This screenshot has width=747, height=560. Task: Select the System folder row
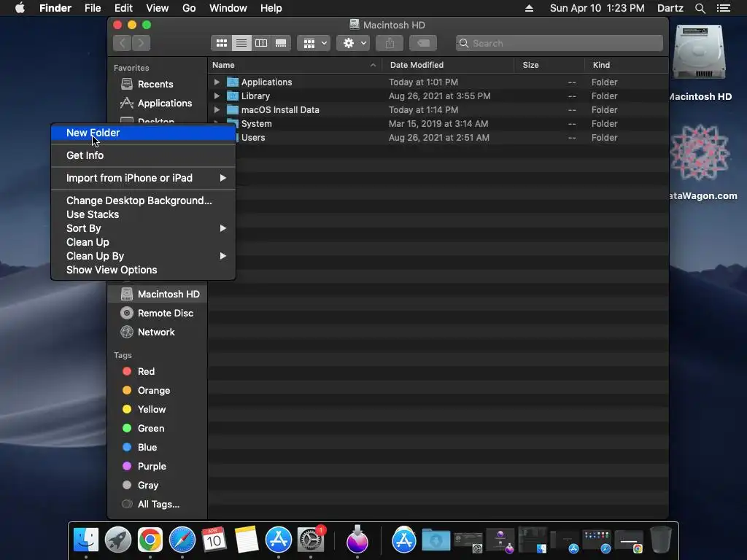coord(438,124)
